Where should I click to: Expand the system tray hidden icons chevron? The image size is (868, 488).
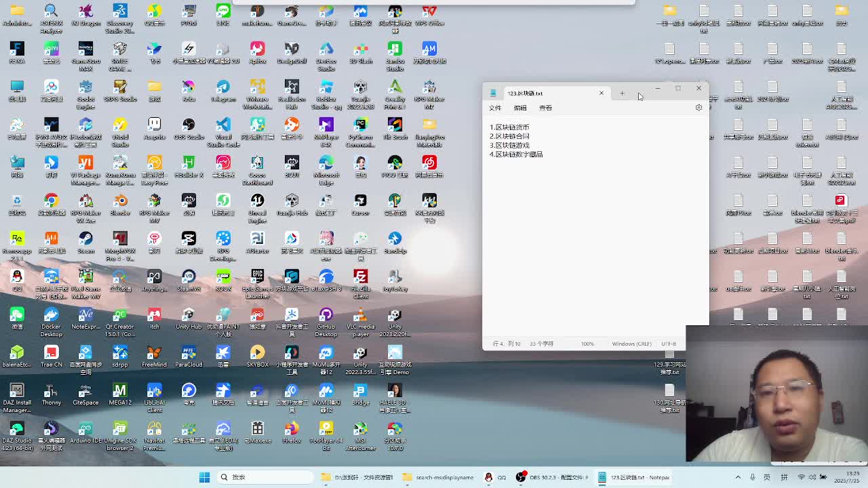coord(738,477)
